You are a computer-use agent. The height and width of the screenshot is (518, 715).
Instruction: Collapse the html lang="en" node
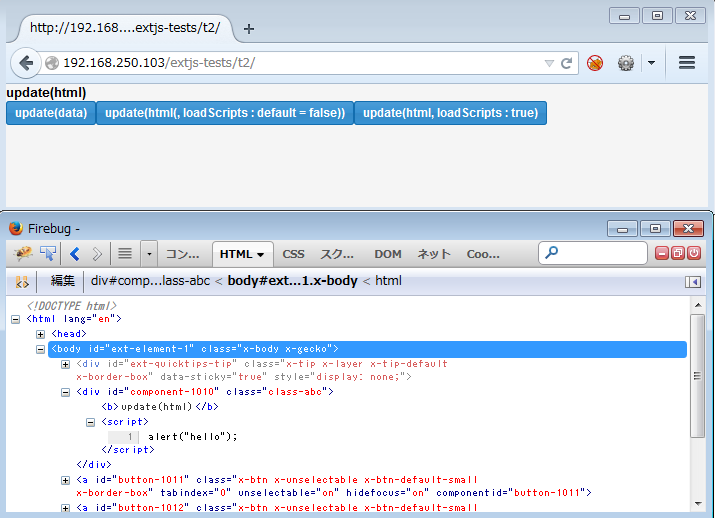pos(16,319)
